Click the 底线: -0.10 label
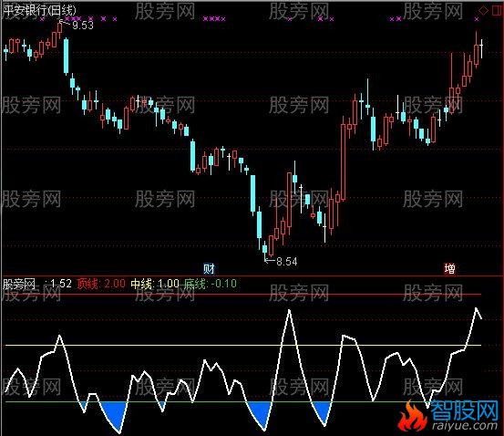This screenshot has height=436, width=504. [211, 284]
